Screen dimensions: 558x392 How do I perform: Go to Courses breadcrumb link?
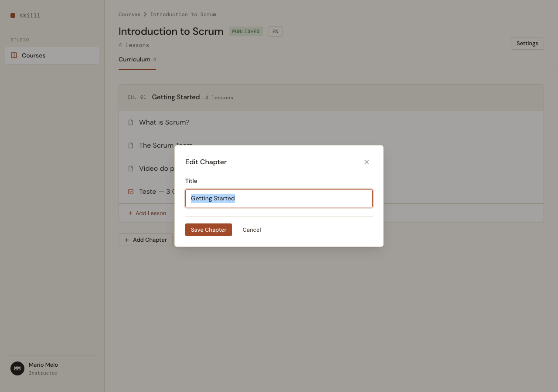(129, 14)
